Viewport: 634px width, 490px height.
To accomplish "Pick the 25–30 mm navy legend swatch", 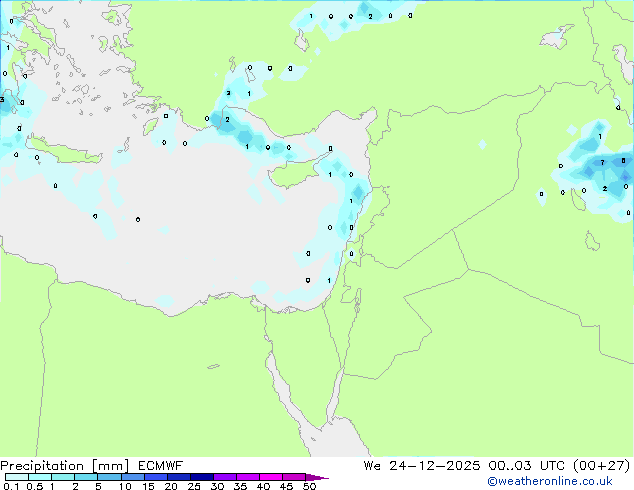I will 201,477.
